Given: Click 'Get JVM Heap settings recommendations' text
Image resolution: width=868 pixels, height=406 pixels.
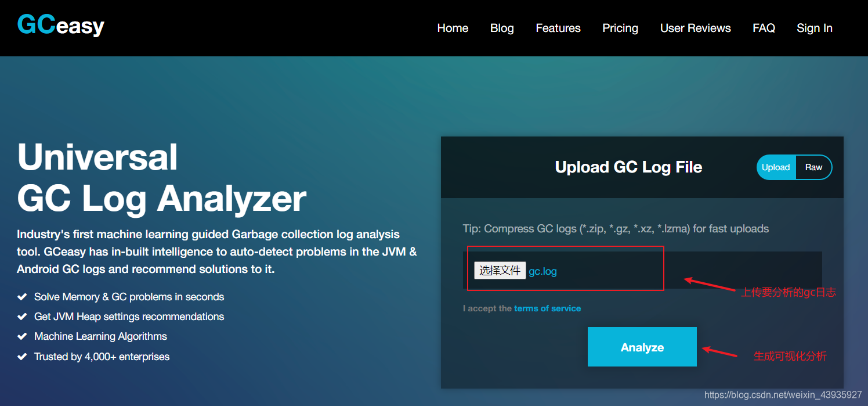Looking at the screenshot, I should coord(129,317).
